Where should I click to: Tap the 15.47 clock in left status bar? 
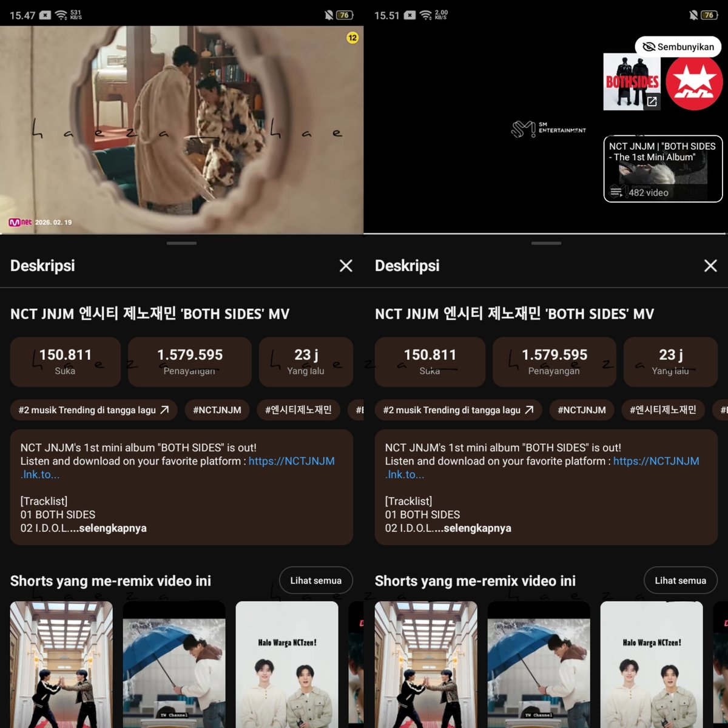click(x=22, y=15)
